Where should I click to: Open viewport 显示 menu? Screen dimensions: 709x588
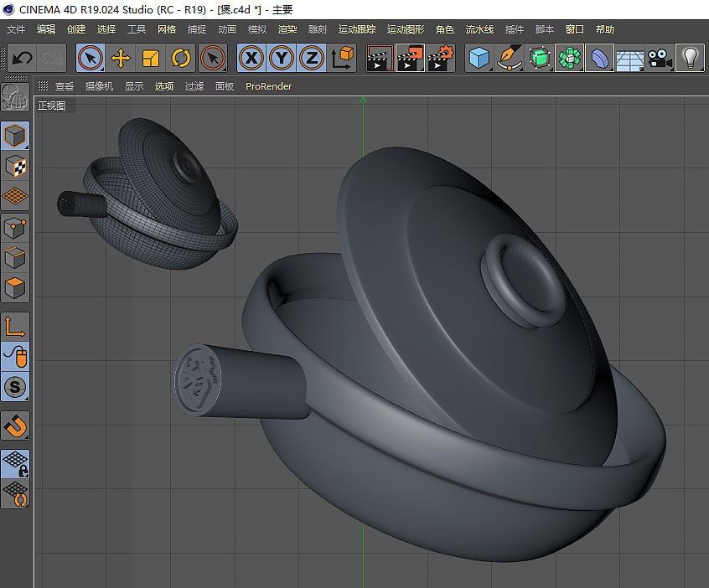134,86
